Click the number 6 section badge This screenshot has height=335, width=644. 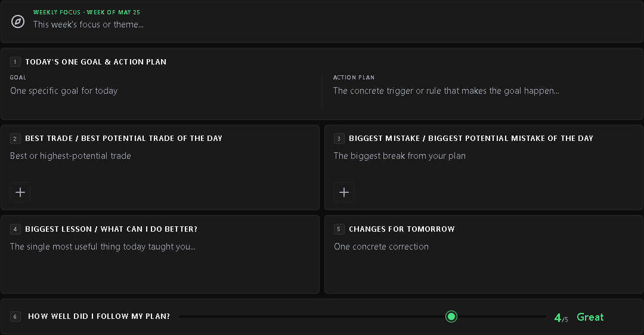(15, 316)
